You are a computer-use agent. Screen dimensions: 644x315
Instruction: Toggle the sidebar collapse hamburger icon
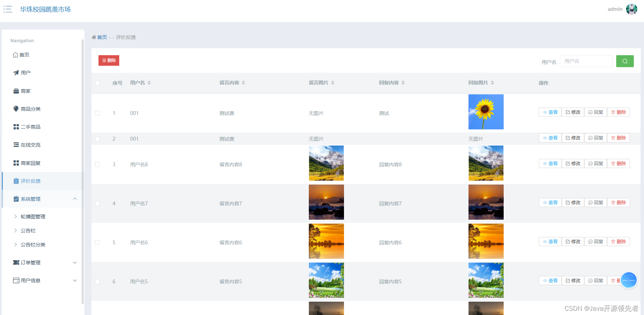coord(8,9)
